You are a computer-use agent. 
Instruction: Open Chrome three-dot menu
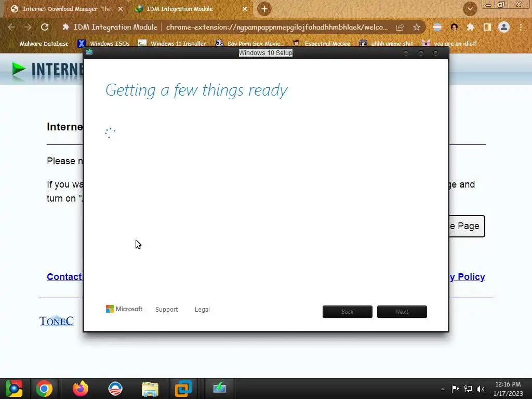point(521,27)
